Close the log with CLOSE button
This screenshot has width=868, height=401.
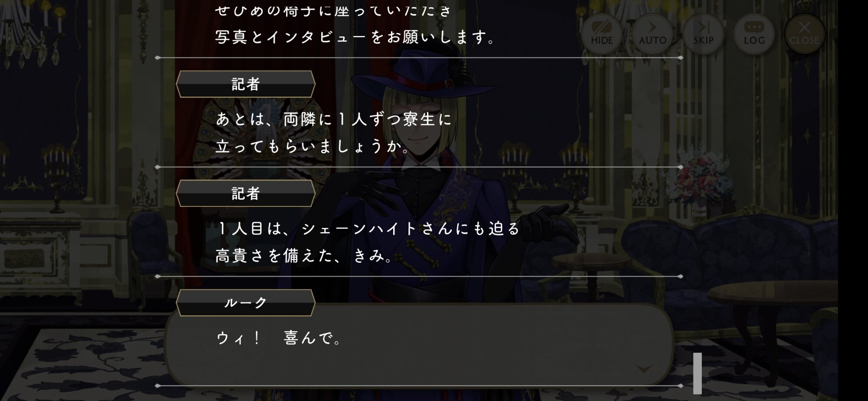point(804,34)
